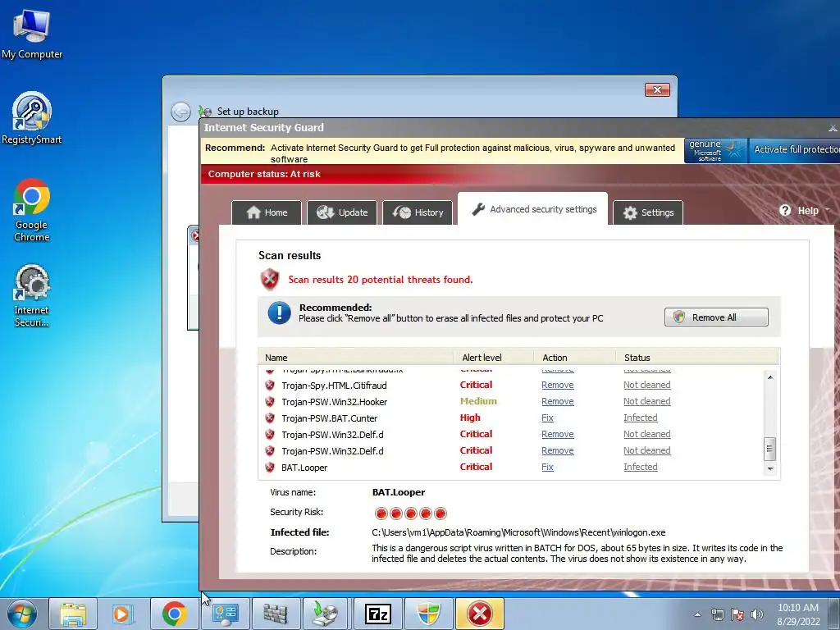
Task: Click the network tray icon
Action: coord(717,614)
